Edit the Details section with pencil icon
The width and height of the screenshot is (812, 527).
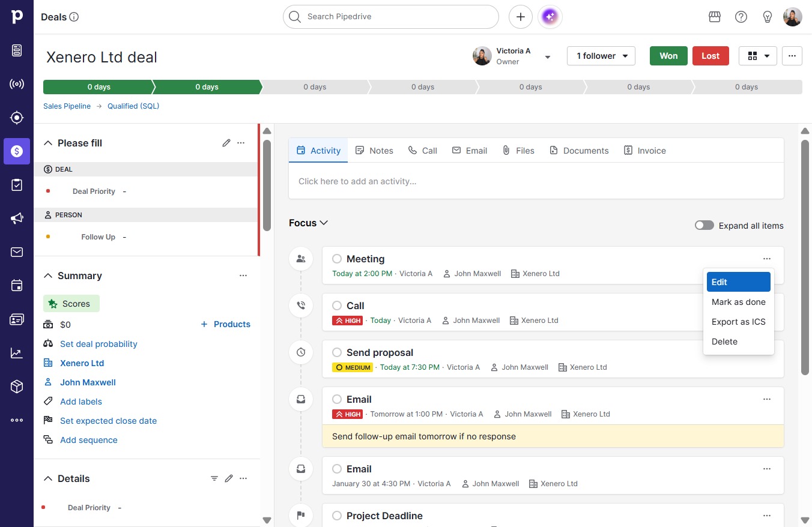pos(229,478)
